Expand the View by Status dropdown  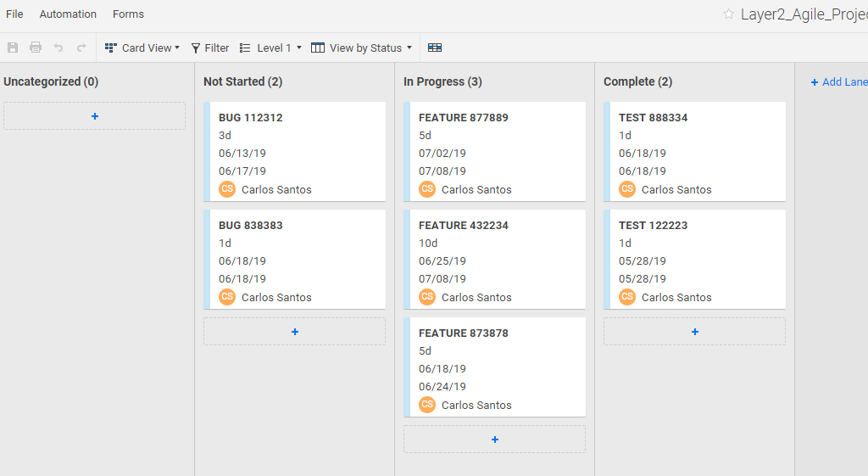pos(361,48)
